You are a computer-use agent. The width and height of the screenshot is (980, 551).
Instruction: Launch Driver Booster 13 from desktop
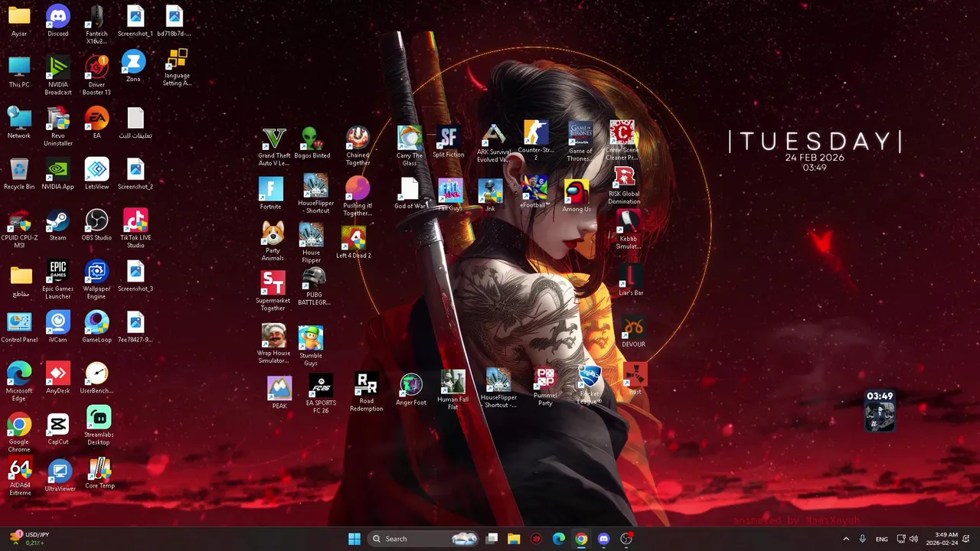(96, 75)
